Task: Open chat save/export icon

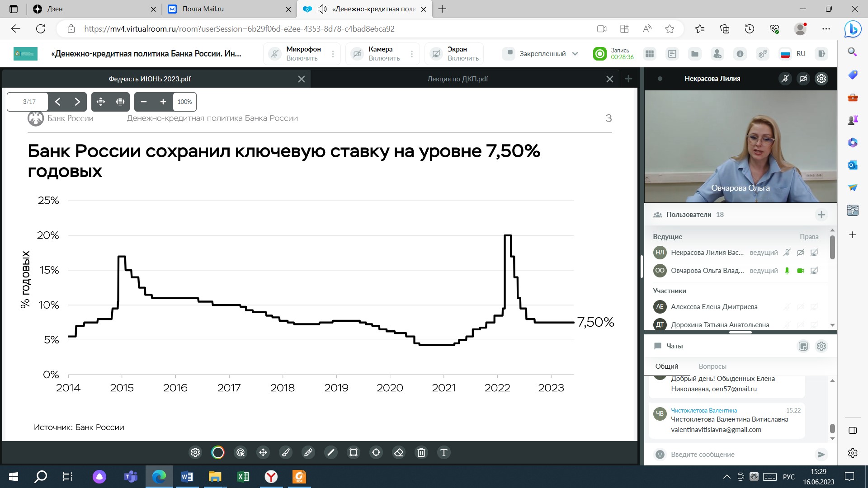Action: click(x=803, y=346)
